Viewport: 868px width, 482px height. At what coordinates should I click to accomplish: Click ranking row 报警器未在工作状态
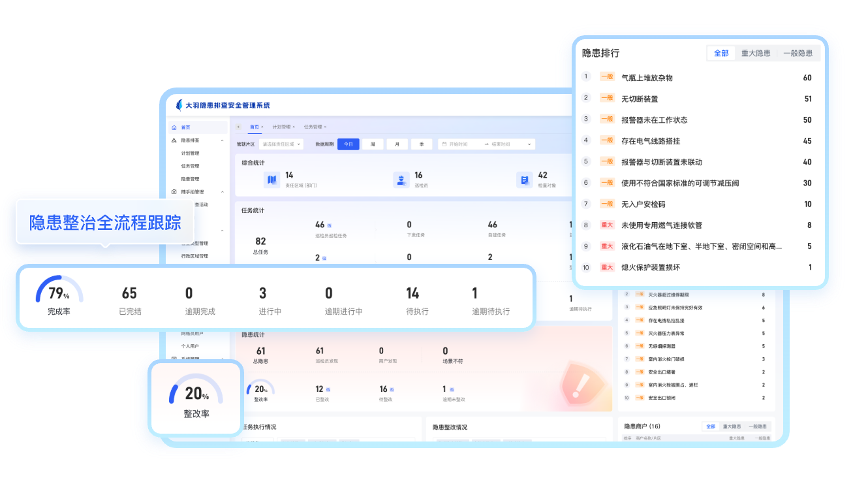pyautogui.click(x=697, y=120)
